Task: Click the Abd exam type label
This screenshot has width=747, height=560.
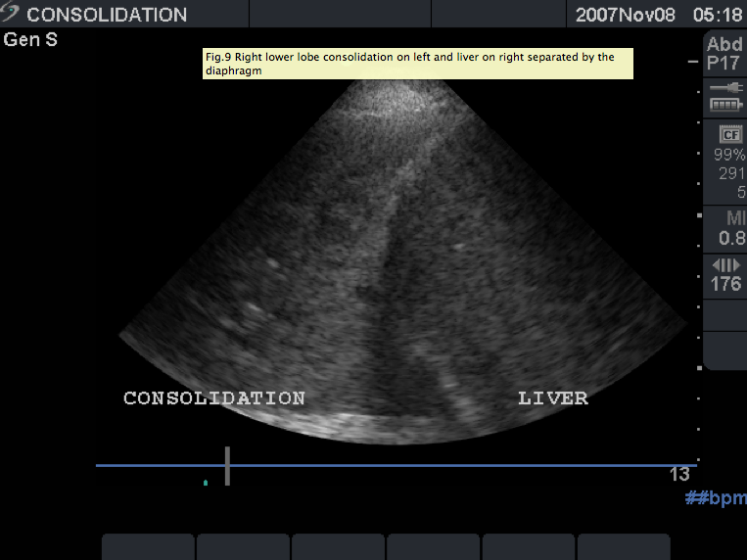Action: 724,44
